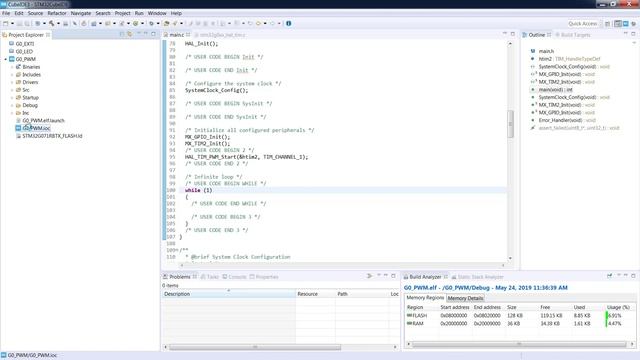This screenshot has height=360, width=640.
Task: Click the New file toolbar icon
Action: [x=6, y=24]
